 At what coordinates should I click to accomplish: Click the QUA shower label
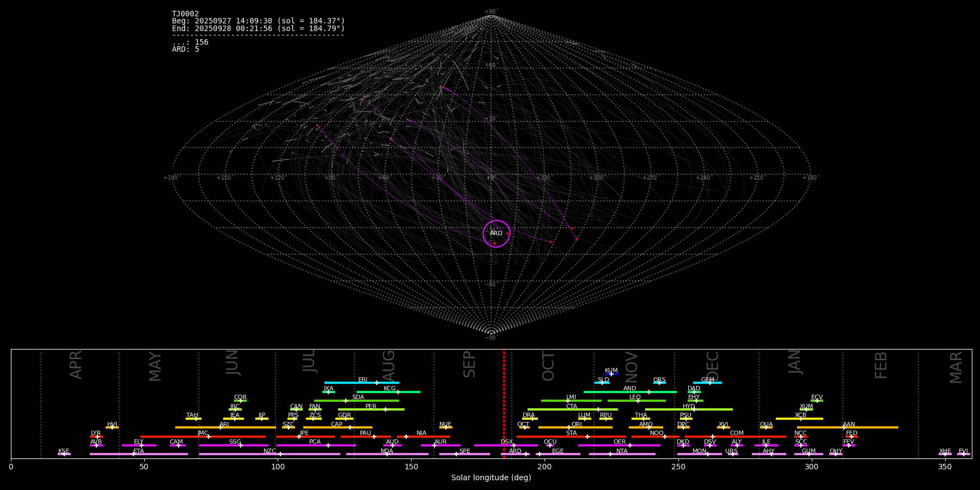click(x=767, y=425)
